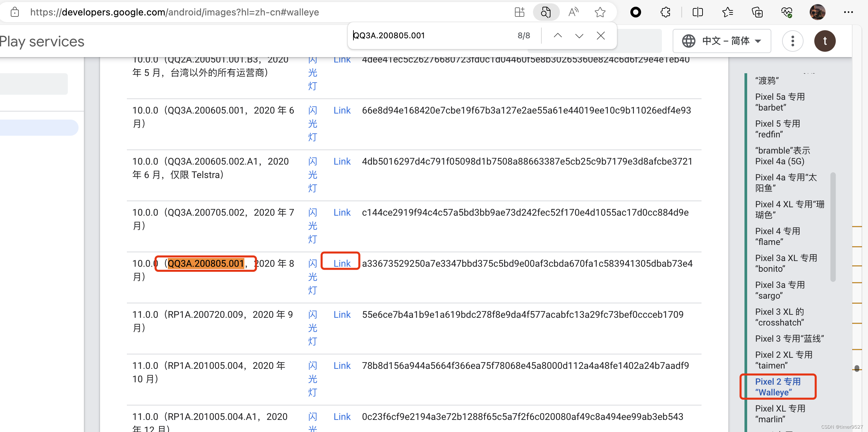
Task: Click the sidebar table-of-contents scrollbar thumb
Action: [x=833, y=227]
